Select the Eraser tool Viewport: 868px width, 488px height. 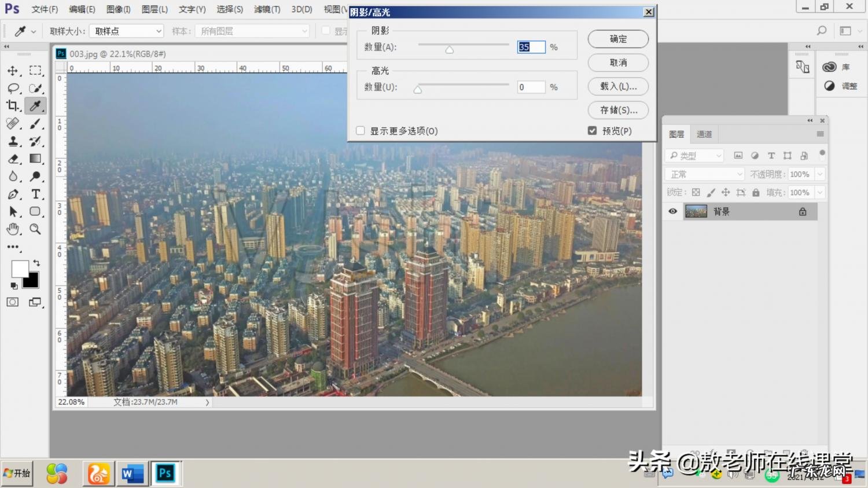click(x=13, y=159)
